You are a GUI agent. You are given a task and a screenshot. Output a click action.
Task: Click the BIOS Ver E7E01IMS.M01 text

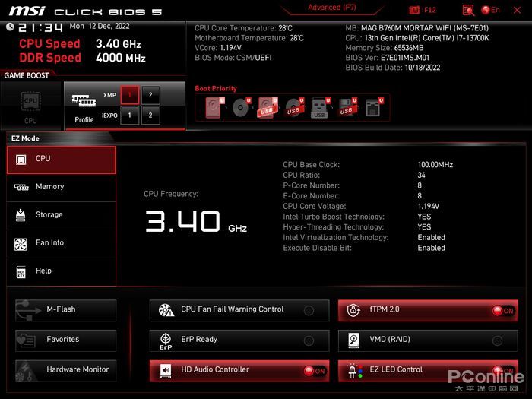388,58
